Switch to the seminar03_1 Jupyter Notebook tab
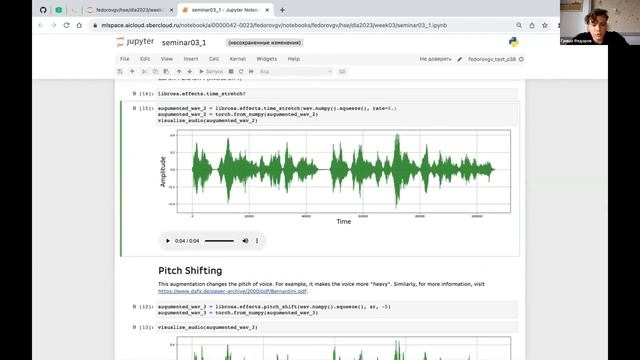640x360 pixels. click(x=224, y=10)
